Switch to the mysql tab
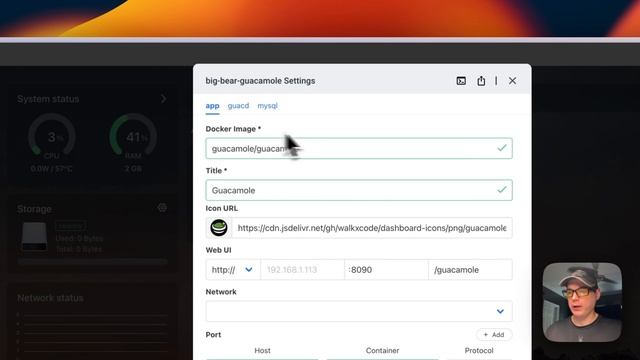 (267, 106)
